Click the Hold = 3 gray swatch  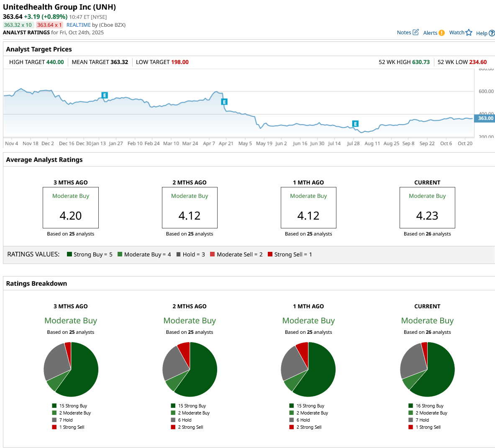[x=179, y=254]
